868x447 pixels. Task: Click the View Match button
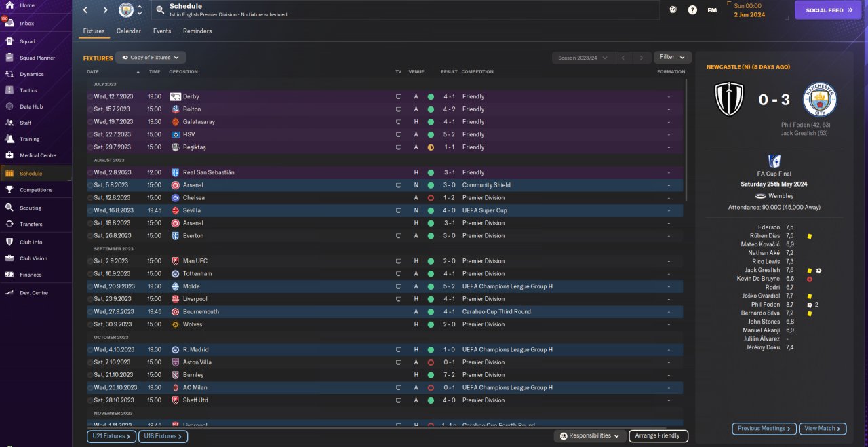(x=823, y=428)
